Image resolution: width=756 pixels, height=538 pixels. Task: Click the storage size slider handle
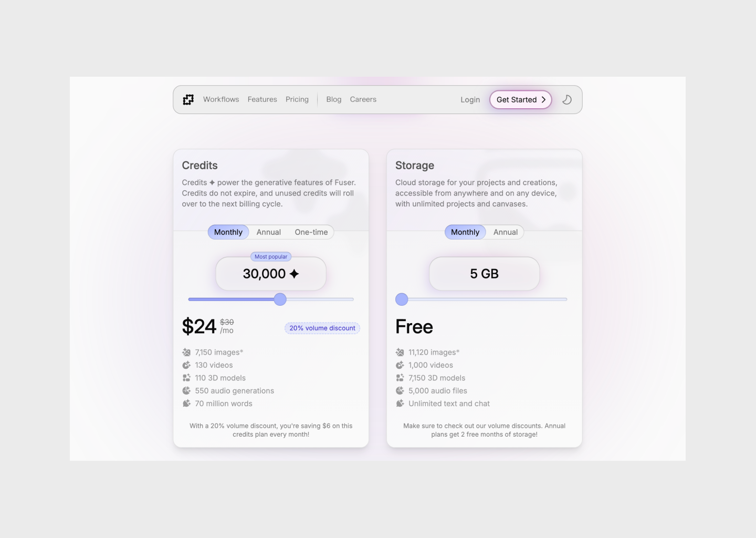tap(402, 299)
